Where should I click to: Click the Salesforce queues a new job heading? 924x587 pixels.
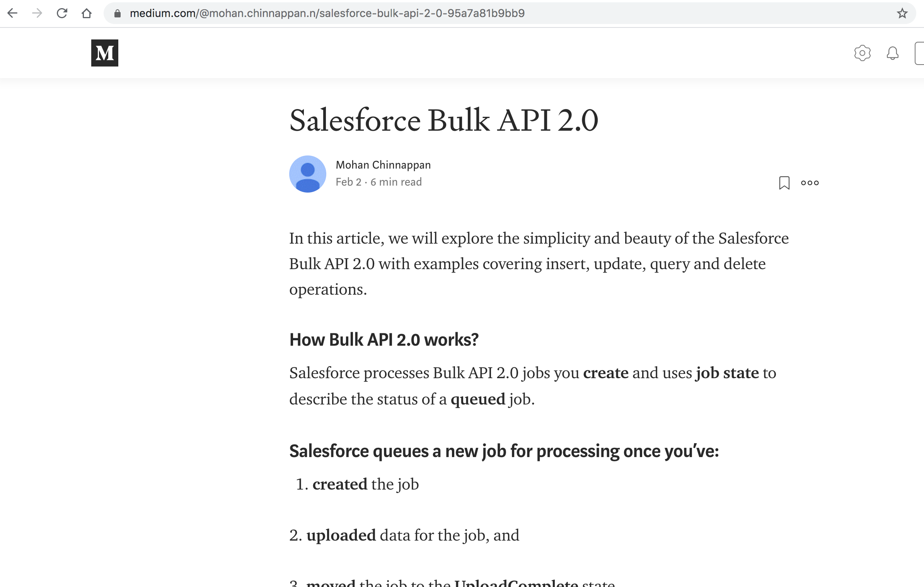click(x=504, y=451)
